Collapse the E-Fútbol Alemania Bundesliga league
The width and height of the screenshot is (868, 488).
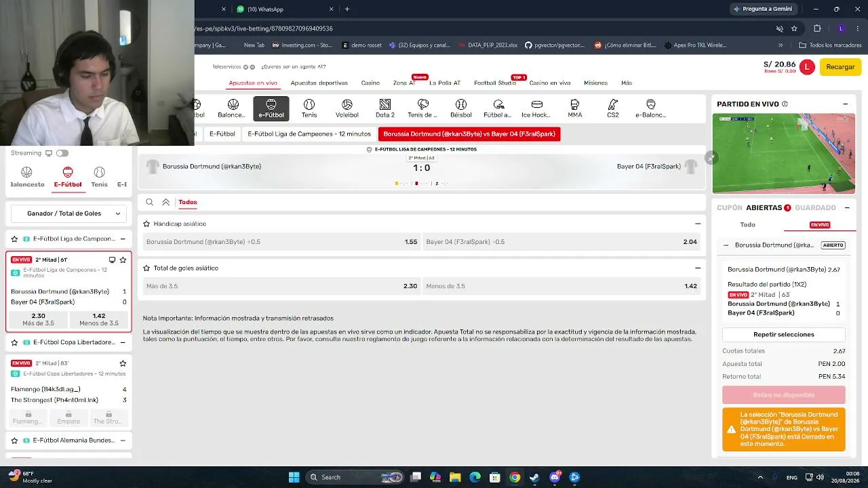tap(123, 441)
